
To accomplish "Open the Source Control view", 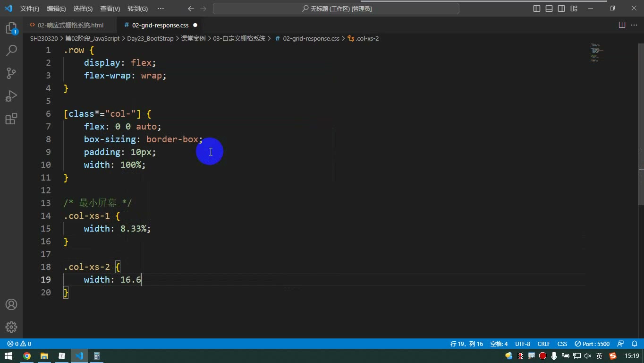I will click(11, 73).
